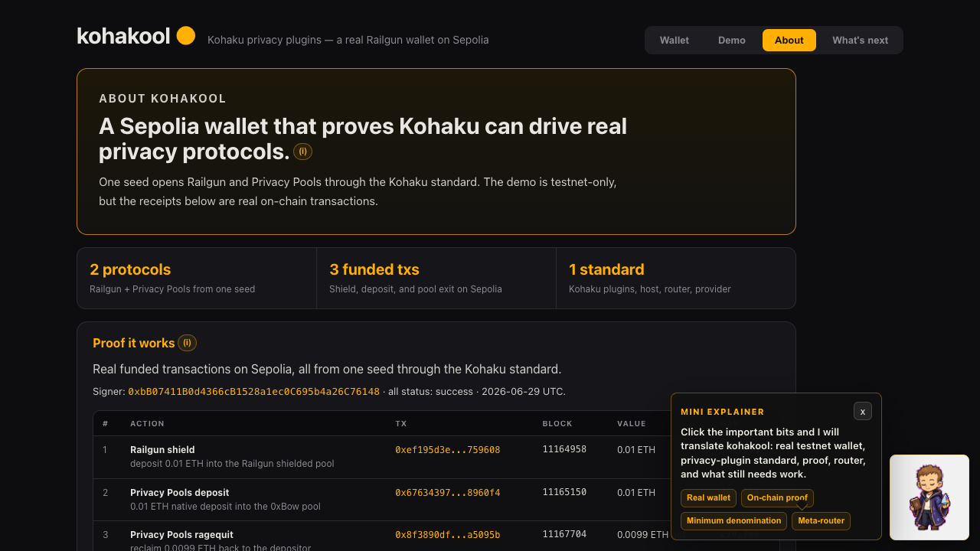Click the TX column header
Screen dimensions: 980x551
click(401, 424)
